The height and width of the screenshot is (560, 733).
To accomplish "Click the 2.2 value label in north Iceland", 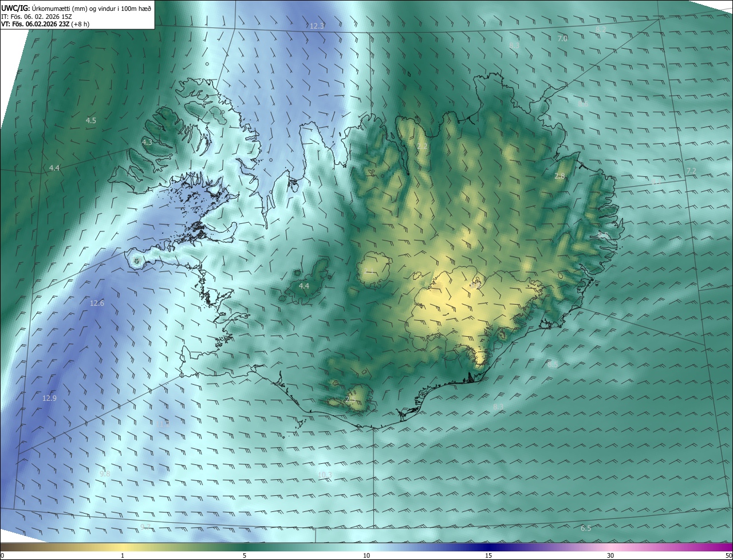I will [x=422, y=147].
